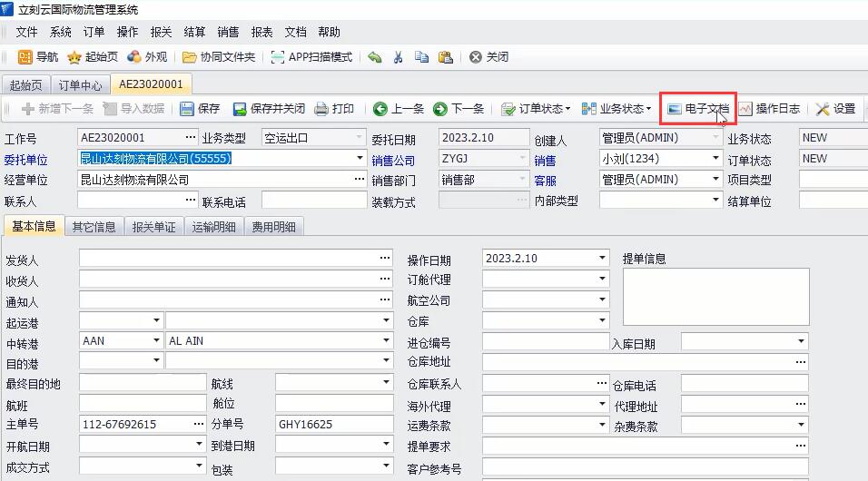868x481 pixels.
Task: Open 电子文档 electronic documents
Action: 697,109
